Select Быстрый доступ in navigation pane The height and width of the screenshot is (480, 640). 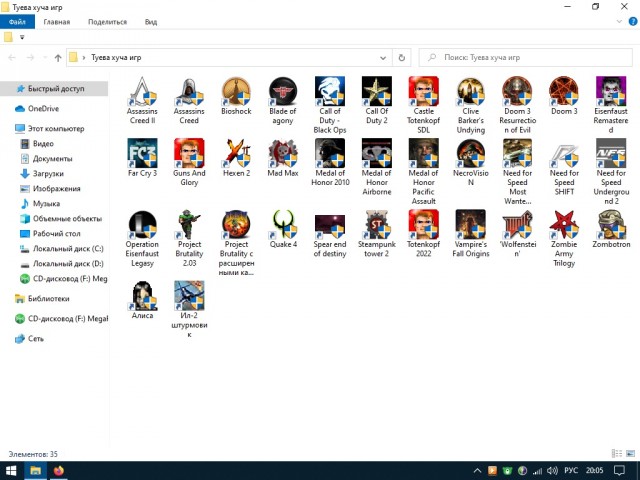click(54, 89)
